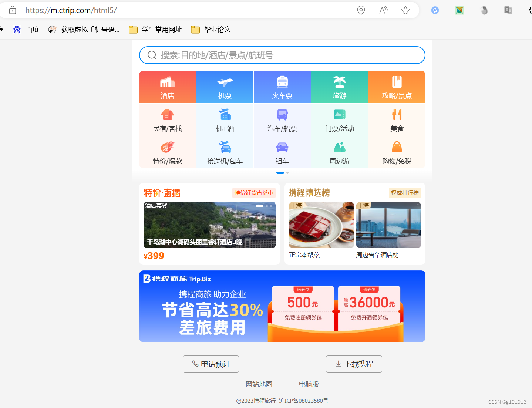Click the 特价·直播 section title
This screenshot has width=532, height=408.
point(162,193)
